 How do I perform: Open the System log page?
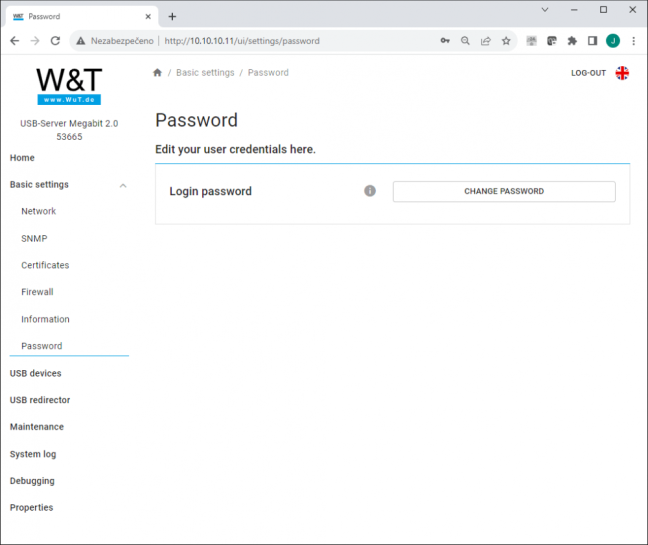33,454
